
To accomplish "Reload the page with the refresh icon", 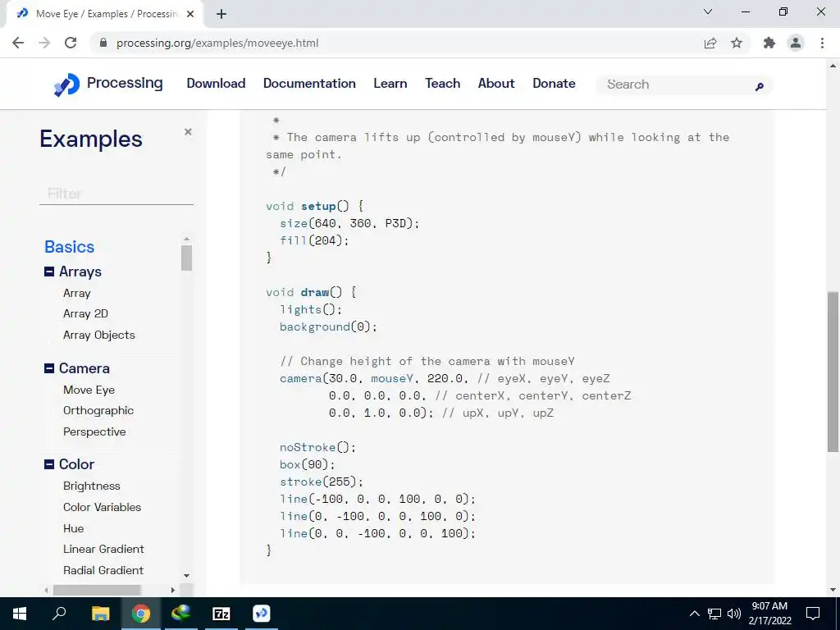I will (x=71, y=43).
